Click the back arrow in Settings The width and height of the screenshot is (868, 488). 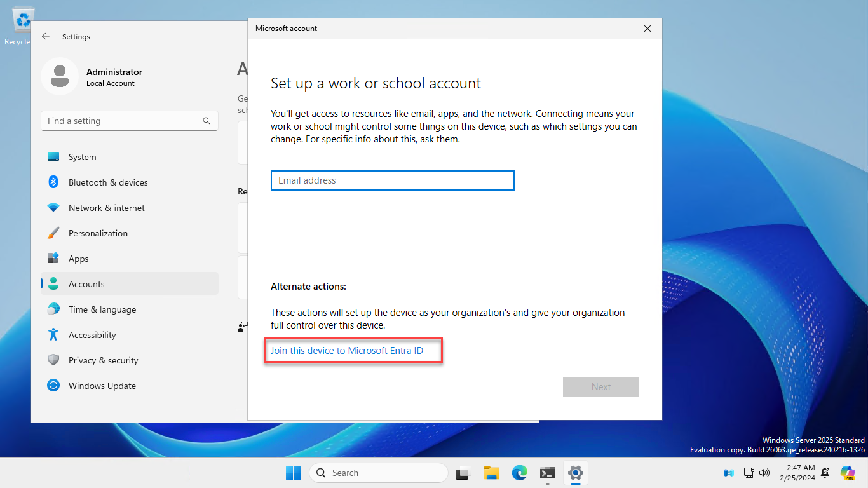[45, 36]
